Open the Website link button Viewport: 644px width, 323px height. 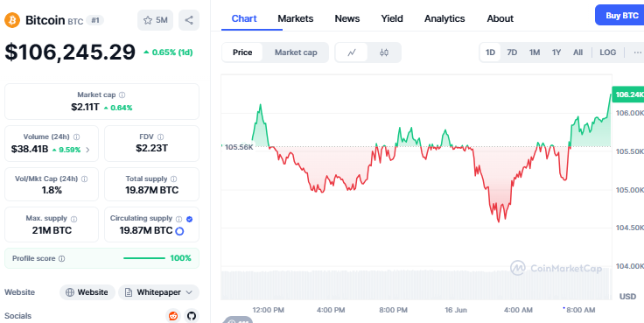point(87,292)
